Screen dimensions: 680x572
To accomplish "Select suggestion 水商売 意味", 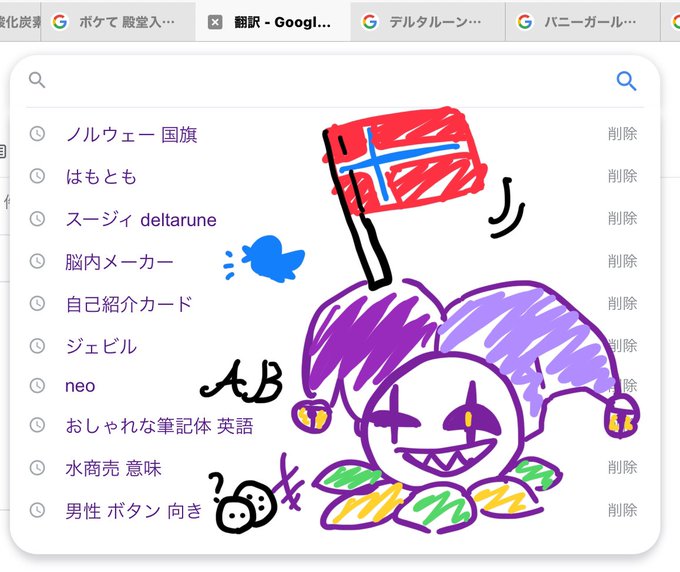I will pos(113,468).
